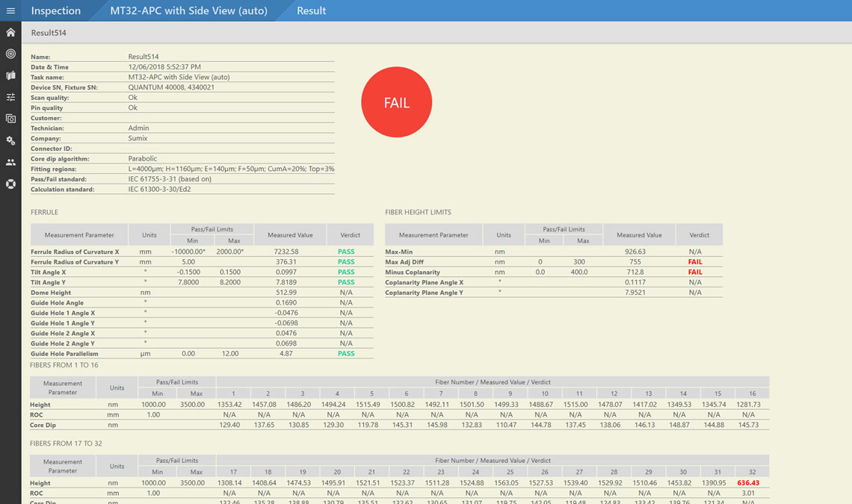The width and height of the screenshot is (852, 504).
Task: Click the FIBERS FROM 1 TO 16 heading
Action: (x=64, y=365)
